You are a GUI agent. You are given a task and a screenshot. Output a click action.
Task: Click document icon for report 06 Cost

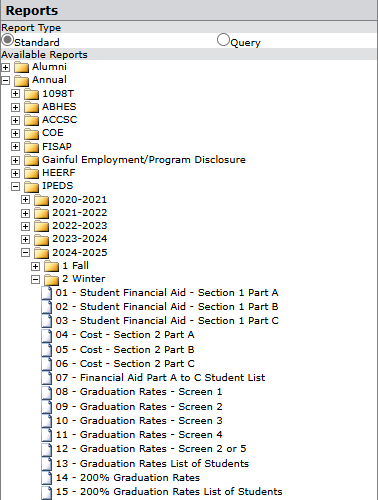(x=47, y=364)
